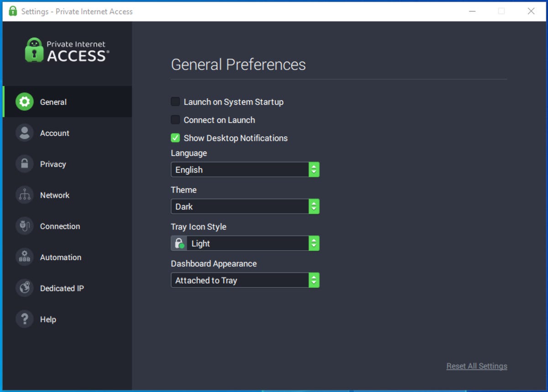Open the Language dropdown showing English
548x392 pixels.
(x=245, y=170)
